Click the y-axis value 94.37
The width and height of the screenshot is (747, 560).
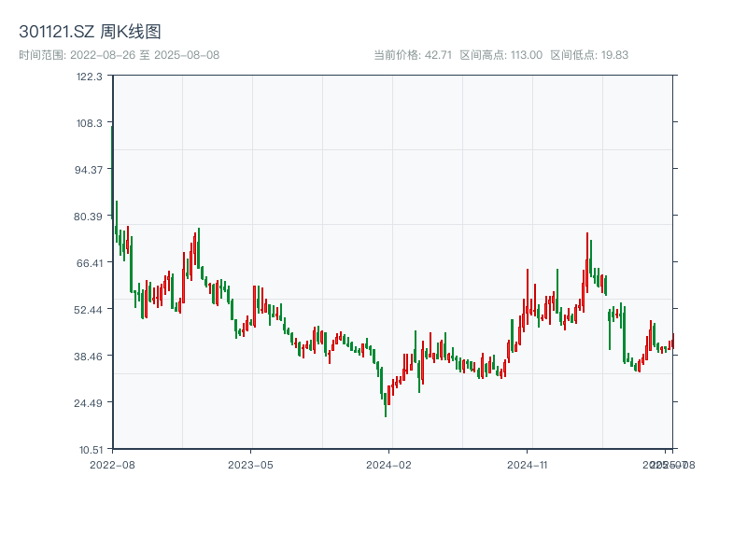point(89,170)
